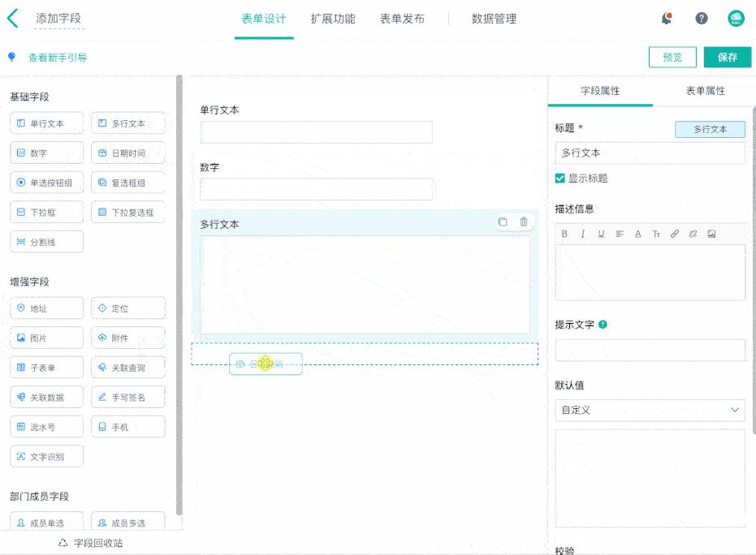Add a hyperlink using the link icon
The image size is (756, 555).
[x=674, y=234]
